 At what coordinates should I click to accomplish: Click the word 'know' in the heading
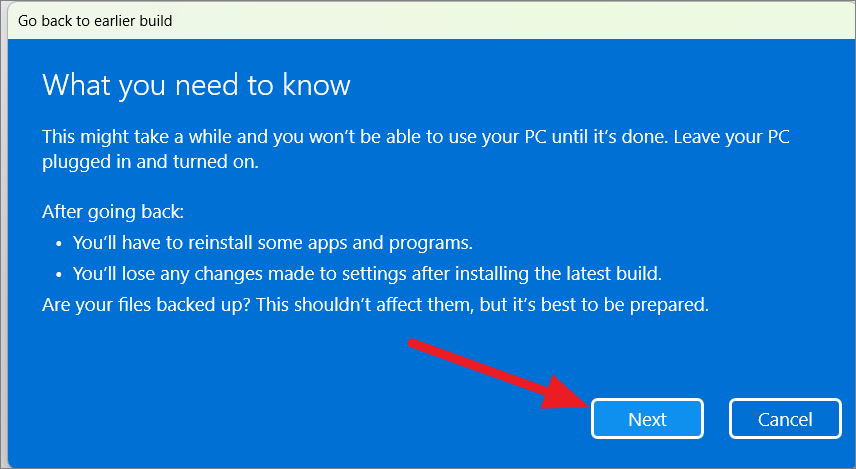[316, 85]
